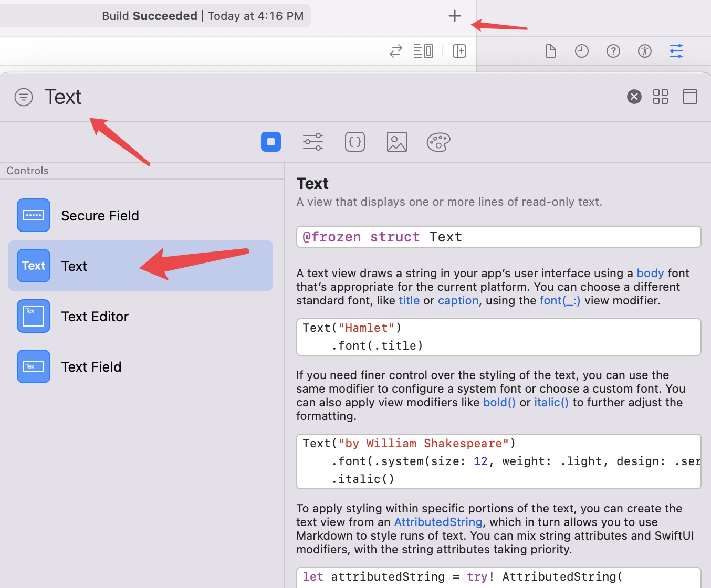Open the caption link
The height and width of the screenshot is (588, 711).
click(458, 301)
